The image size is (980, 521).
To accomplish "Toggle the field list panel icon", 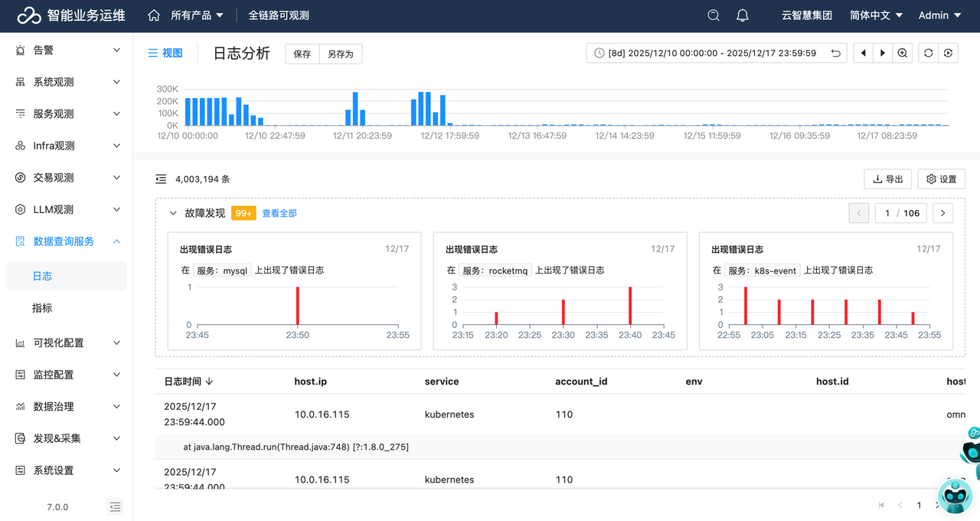I will [x=161, y=179].
